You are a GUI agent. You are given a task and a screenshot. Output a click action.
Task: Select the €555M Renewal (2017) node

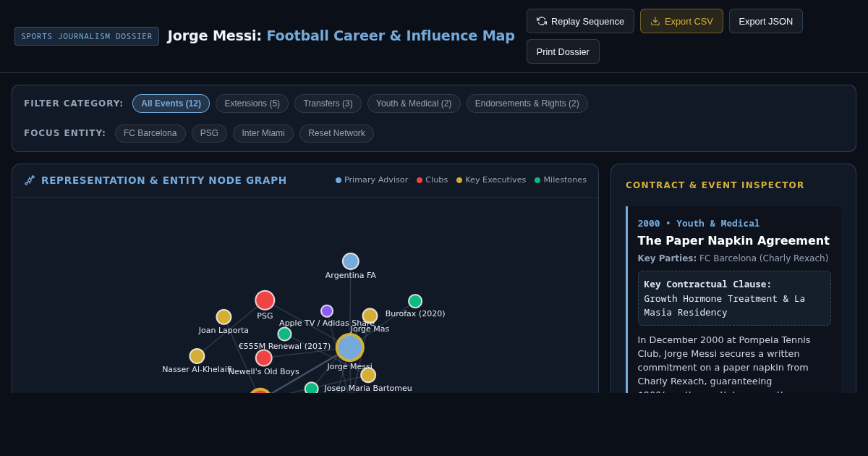[284, 334]
